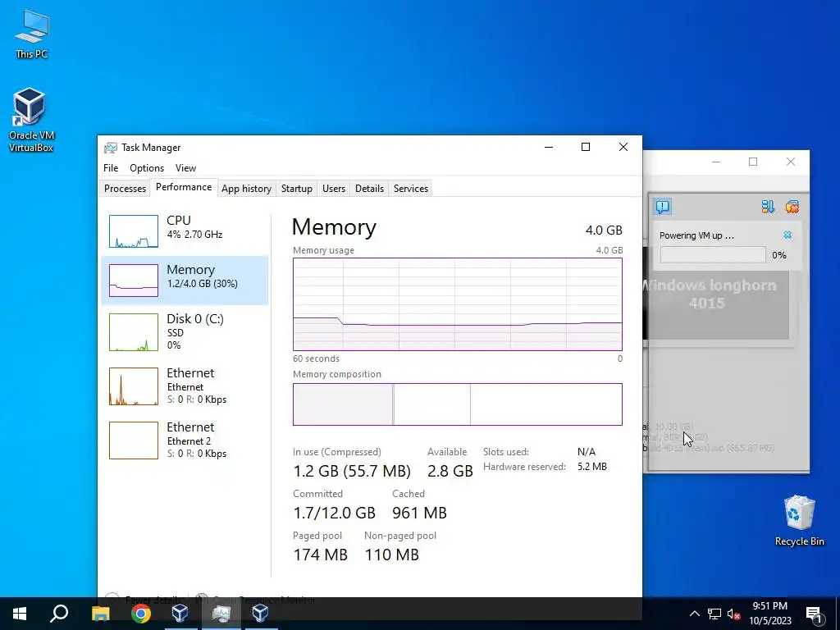Click the '110 MB' Non-paged pool value
The width and height of the screenshot is (840, 630).
pyautogui.click(x=391, y=555)
